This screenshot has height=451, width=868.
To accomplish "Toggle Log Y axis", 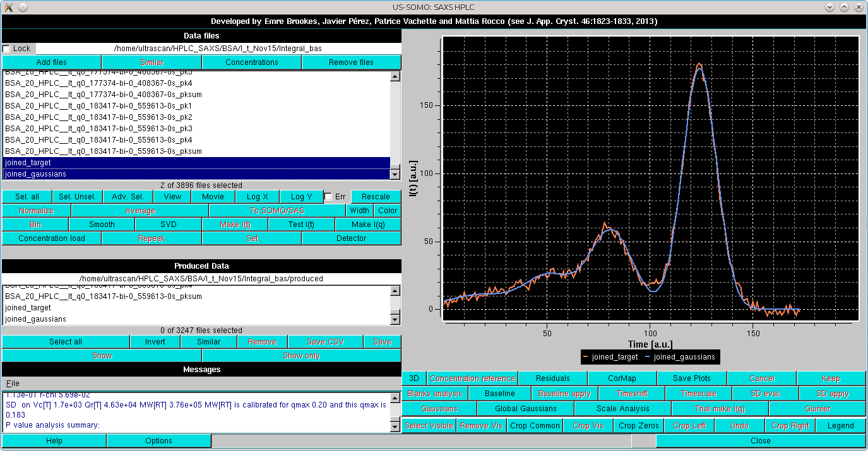I will point(302,197).
